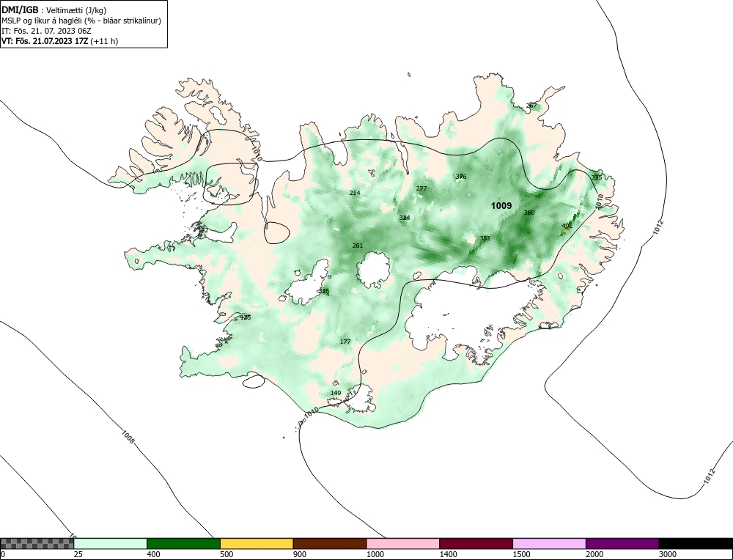Click the 'IT: Fös. 21. 07. 2023 06Z' line
The image size is (733, 560).
pyautogui.click(x=46, y=31)
